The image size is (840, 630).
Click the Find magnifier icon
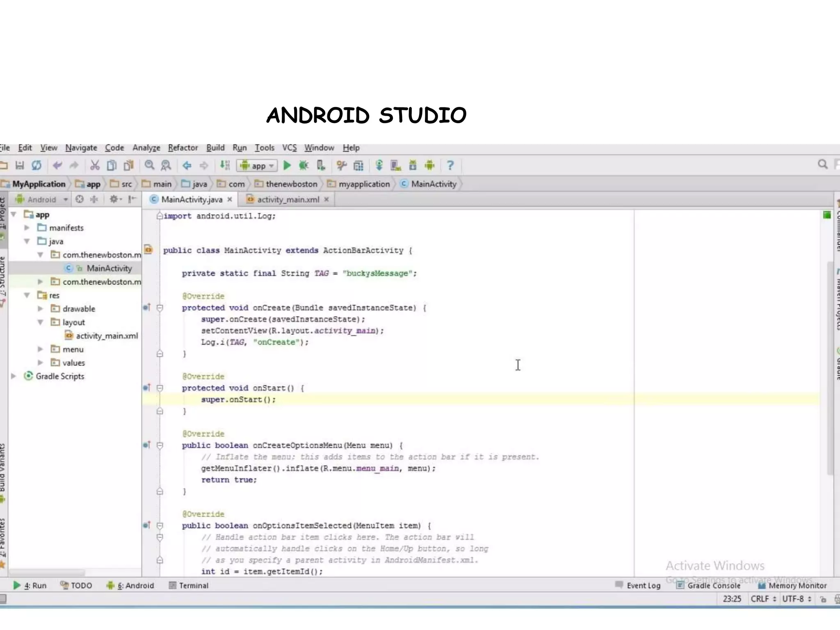pos(149,165)
